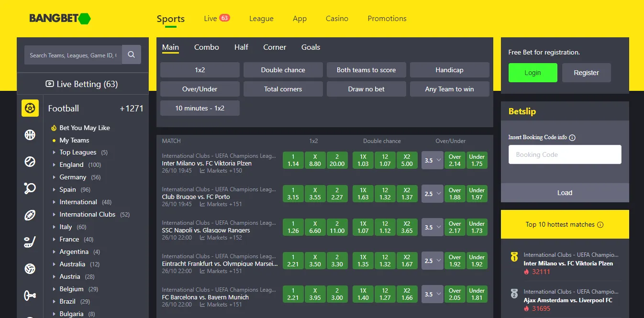
Task: Open 3.5 goals line dropdown for FC Barcelona
Action: [x=433, y=295]
